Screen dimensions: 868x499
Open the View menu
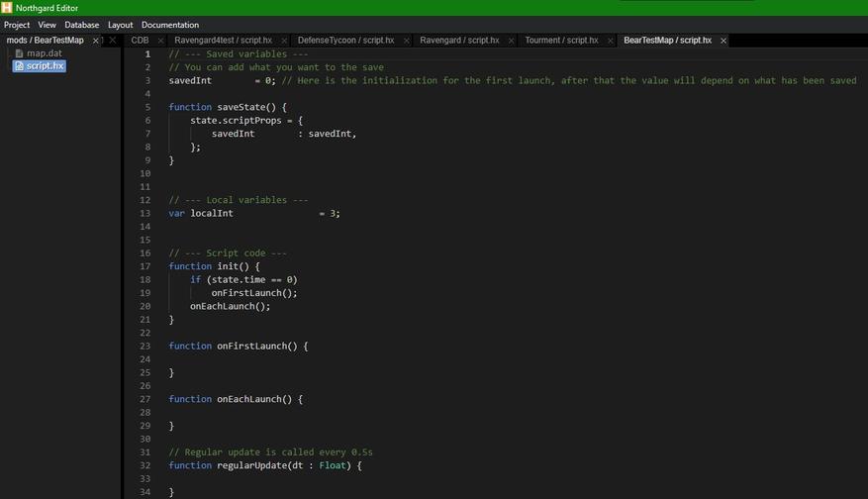pyautogui.click(x=47, y=25)
